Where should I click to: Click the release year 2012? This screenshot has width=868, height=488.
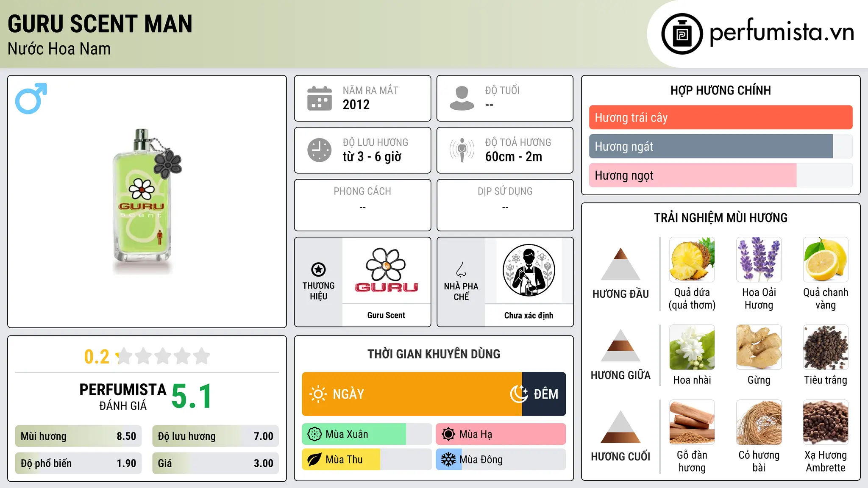click(356, 105)
